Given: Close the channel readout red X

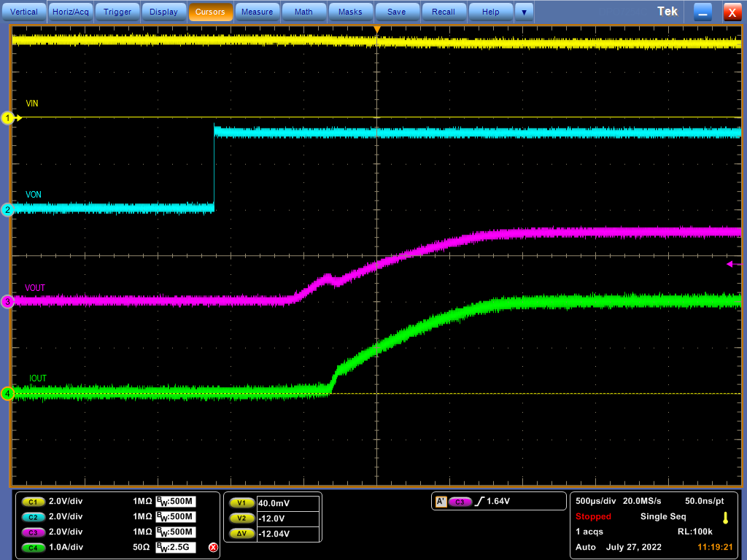Looking at the screenshot, I should [x=213, y=547].
